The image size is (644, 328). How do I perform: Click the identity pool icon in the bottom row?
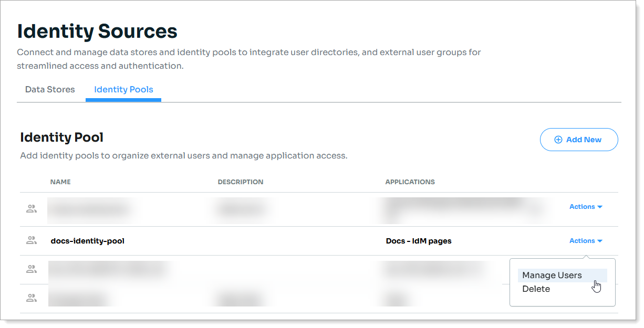32,298
